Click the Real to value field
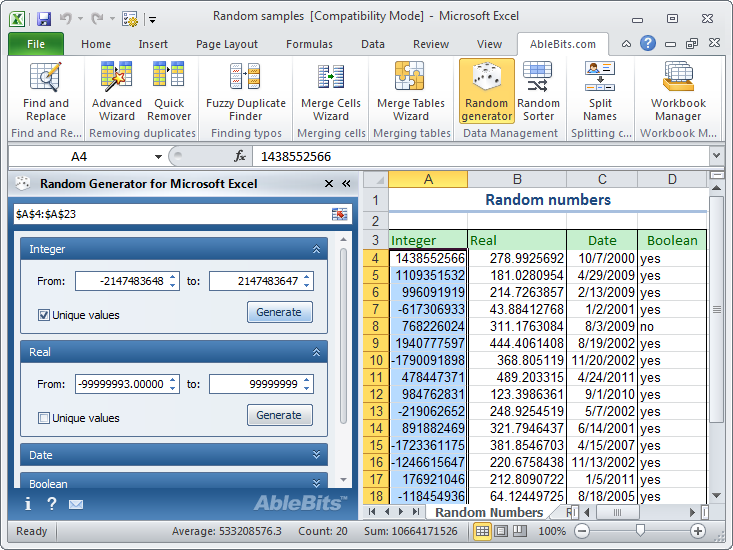Viewport: 733px width, 550px height. click(x=256, y=384)
